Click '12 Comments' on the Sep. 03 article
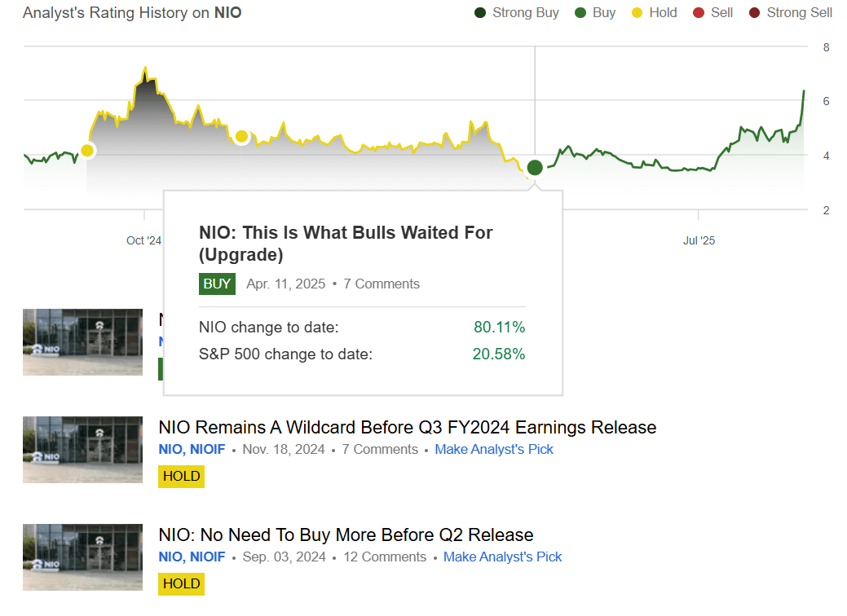Image resolution: width=847 pixels, height=616 pixels. pyautogui.click(x=385, y=557)
